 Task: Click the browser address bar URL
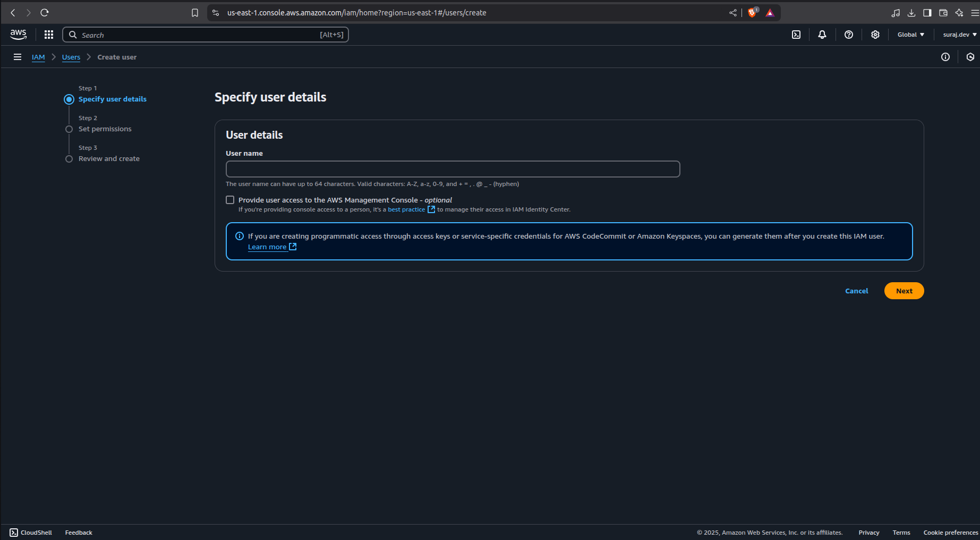click(356, 13)
